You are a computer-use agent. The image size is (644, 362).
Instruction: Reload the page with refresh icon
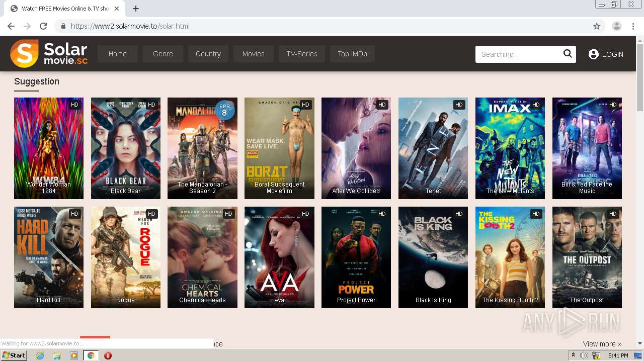pos(43,26)
